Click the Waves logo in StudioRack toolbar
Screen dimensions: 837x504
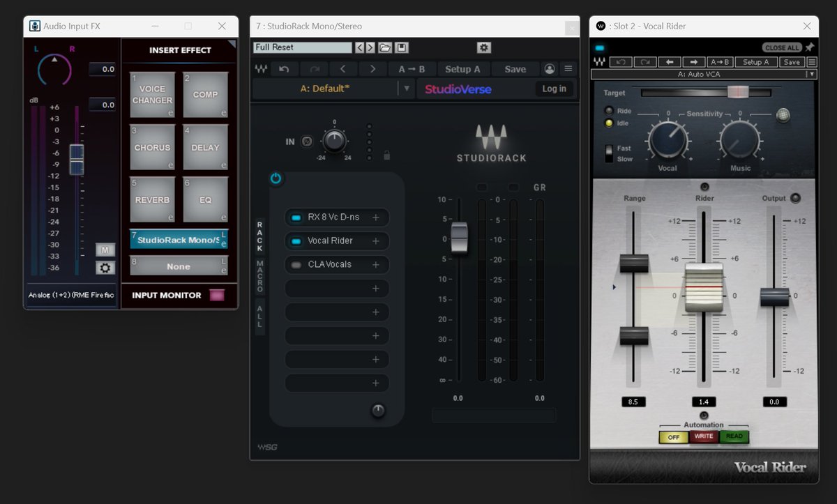pyautogui.click(x=261, y=69)
